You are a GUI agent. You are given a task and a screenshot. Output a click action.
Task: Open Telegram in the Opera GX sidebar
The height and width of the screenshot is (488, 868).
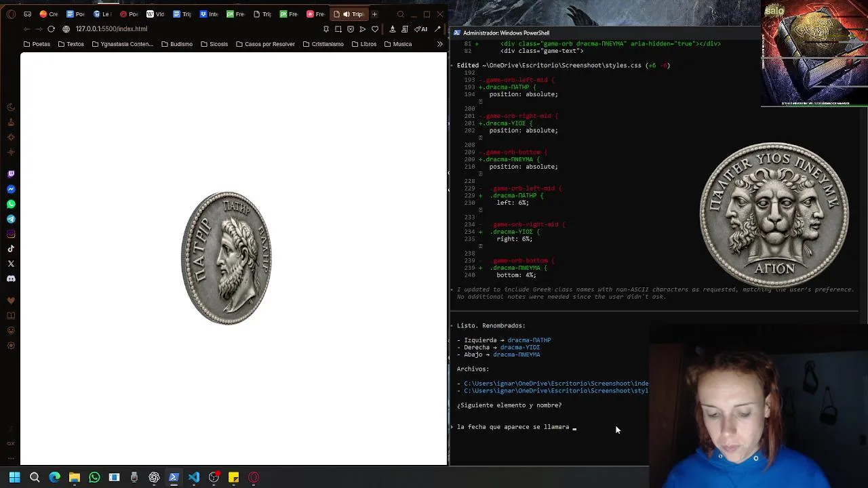tap(11, 219)
